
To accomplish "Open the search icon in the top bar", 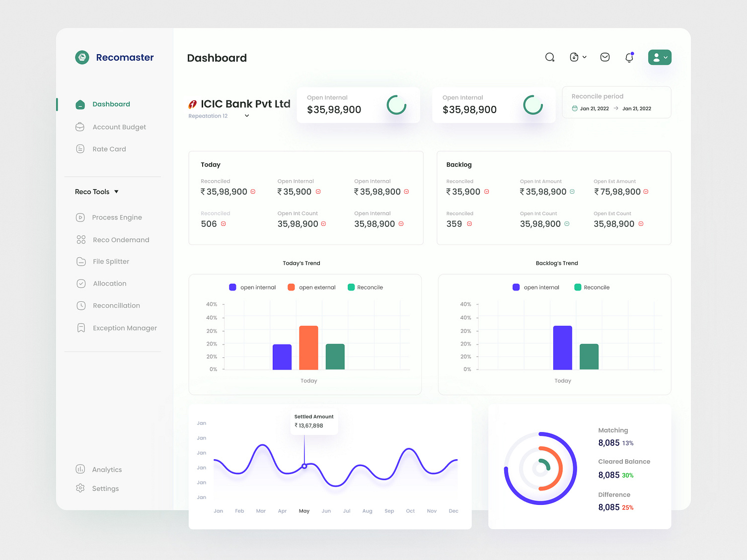I will point(550,57).
